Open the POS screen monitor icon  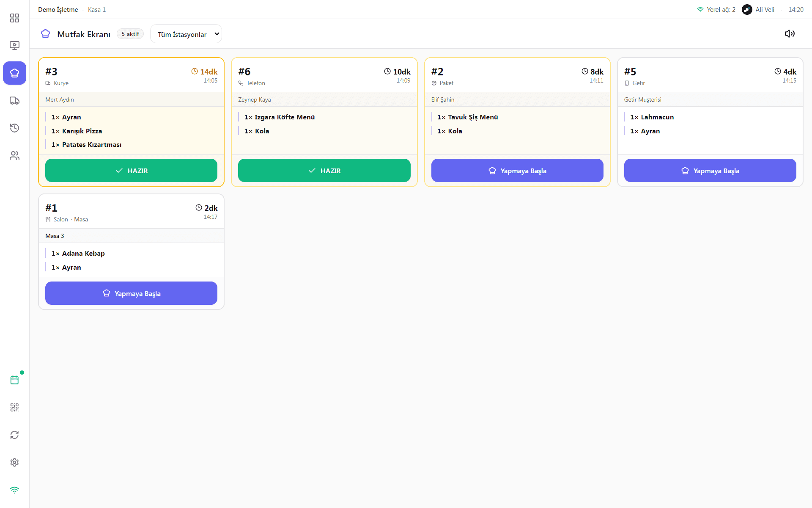pos(14,45)
